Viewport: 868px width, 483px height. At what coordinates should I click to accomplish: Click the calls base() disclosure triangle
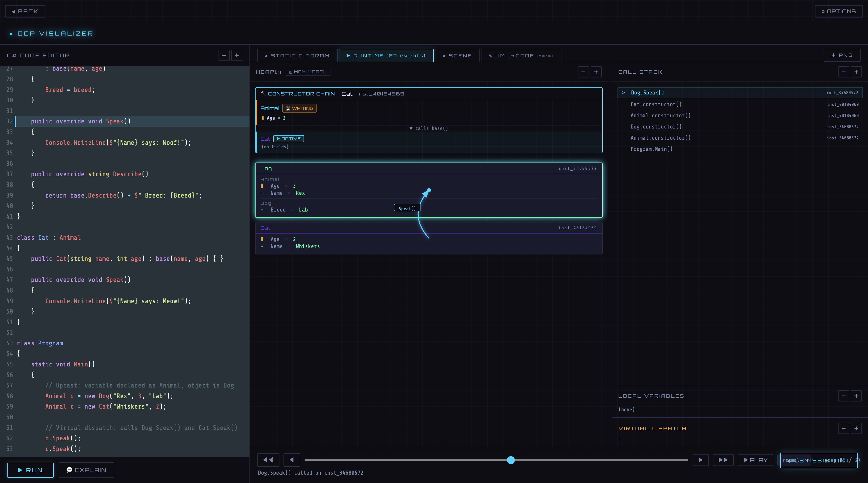tap(411, 128)
